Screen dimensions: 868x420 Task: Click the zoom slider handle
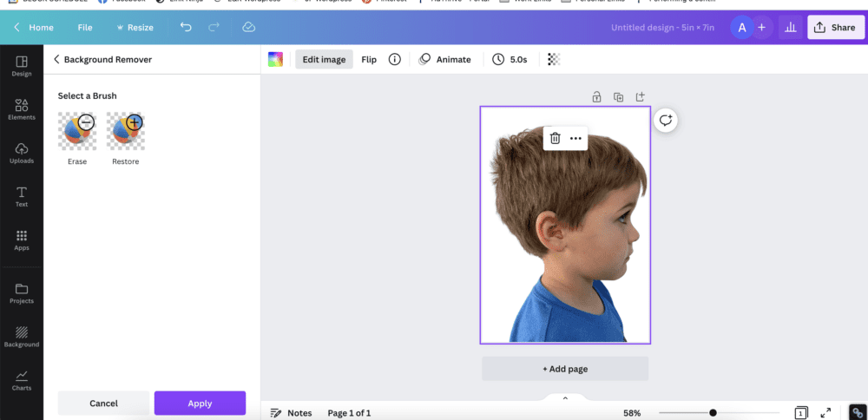coord(713,413)
